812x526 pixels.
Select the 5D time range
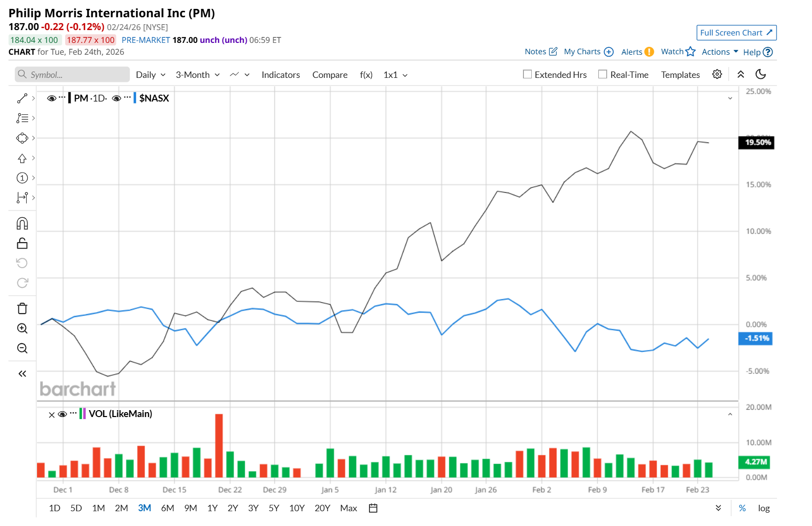pos(76,508)
